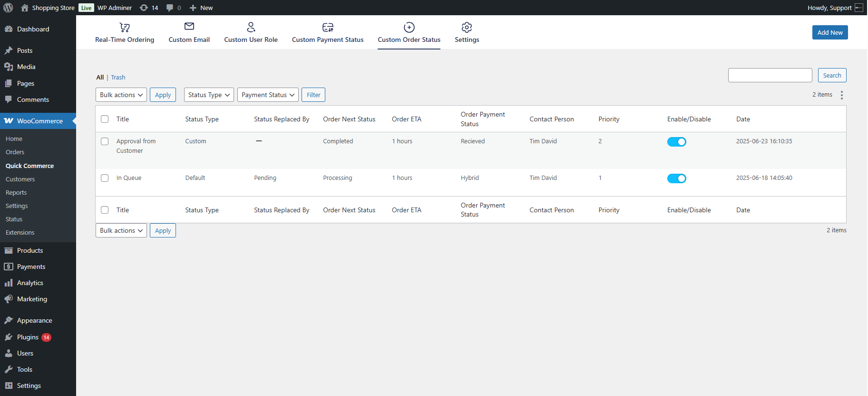Click the Add New button
Image resolution: width=868 pixels, height=396 pixels.
(829, 32)
